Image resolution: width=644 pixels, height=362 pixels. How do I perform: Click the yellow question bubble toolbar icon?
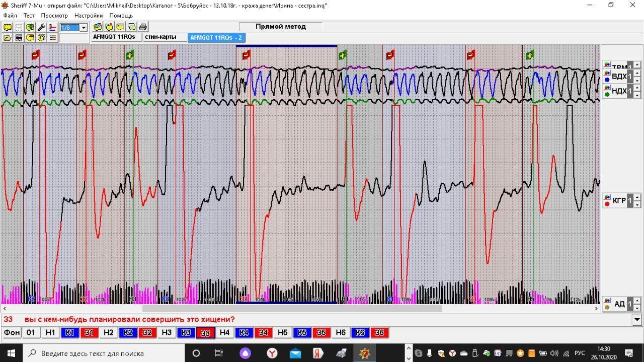point(42,38)
